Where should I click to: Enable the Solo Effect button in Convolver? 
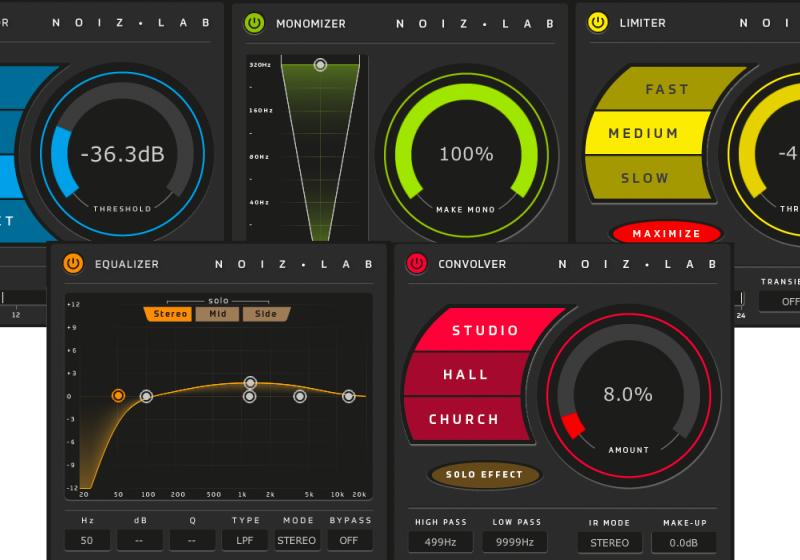click(484, 475)
